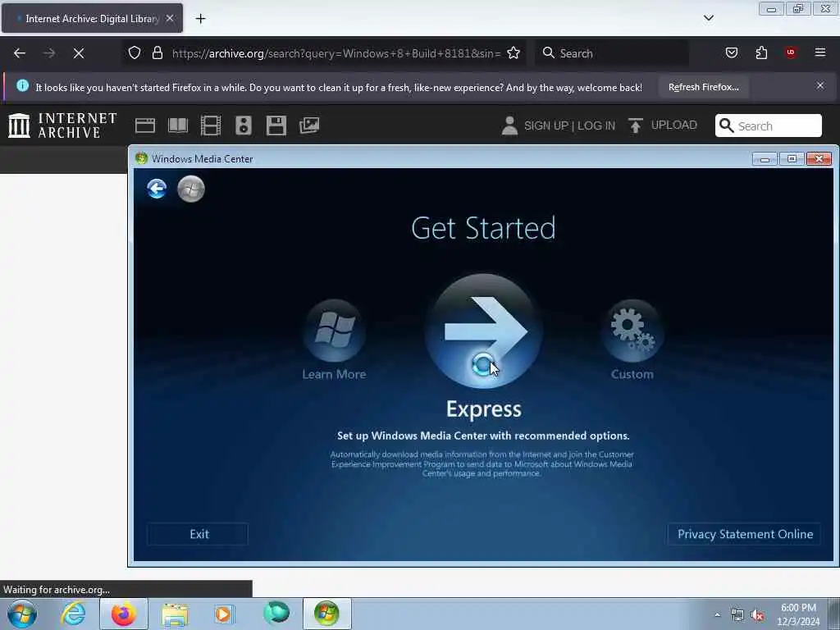Click the Internet Archive logo
This screenshot has height=630, width=840.
coord(62,126)
